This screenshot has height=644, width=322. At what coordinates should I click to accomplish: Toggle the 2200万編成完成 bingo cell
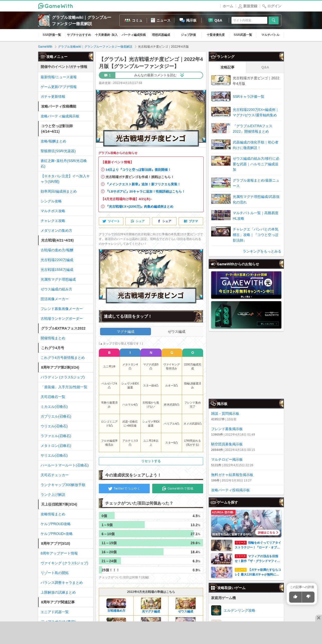coord(193,366)
